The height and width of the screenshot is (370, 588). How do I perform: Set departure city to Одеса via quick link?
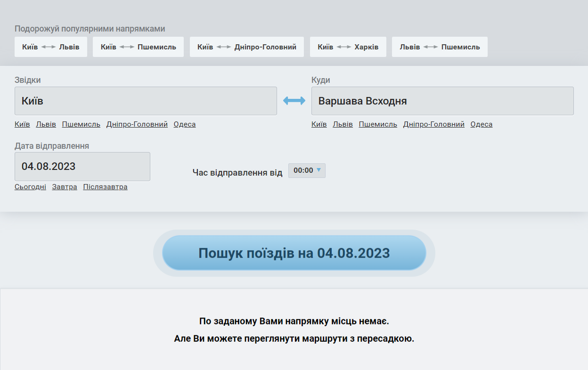[x=184, y=124]
